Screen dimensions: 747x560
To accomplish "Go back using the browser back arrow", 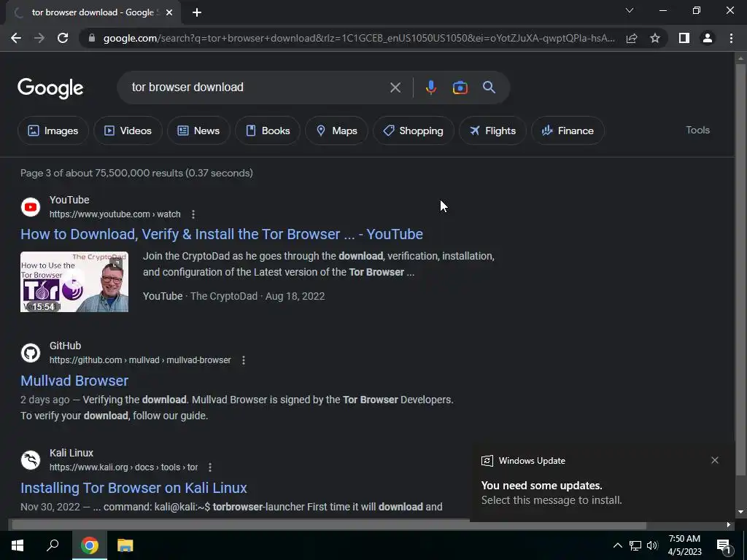I will tap(16, 38).
